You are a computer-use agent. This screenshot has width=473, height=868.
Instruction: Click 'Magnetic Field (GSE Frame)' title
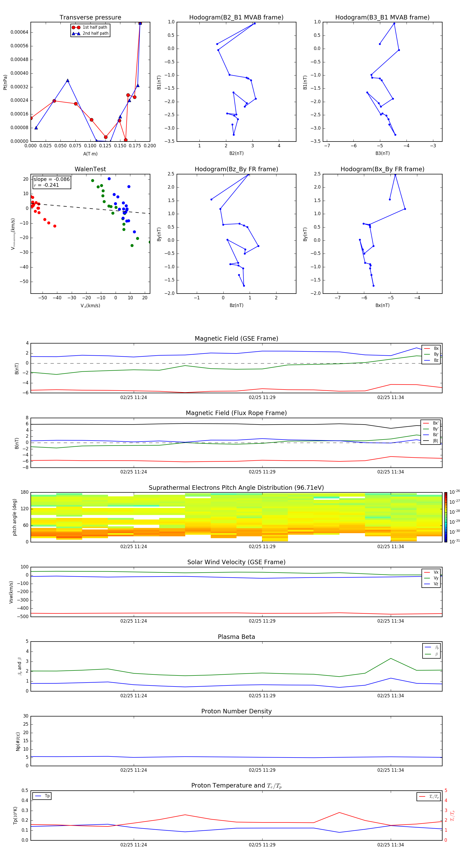(x=236, y=339)
